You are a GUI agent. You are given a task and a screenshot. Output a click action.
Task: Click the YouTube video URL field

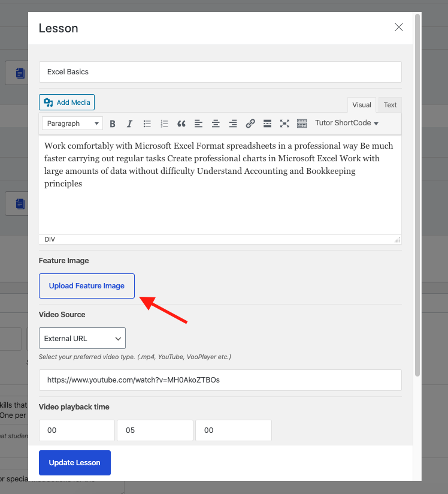pyautogui.click(x=220, y=380)
